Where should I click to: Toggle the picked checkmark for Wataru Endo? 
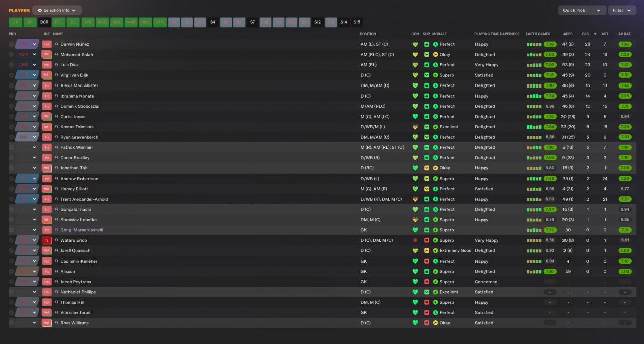[x=11, y=240]
